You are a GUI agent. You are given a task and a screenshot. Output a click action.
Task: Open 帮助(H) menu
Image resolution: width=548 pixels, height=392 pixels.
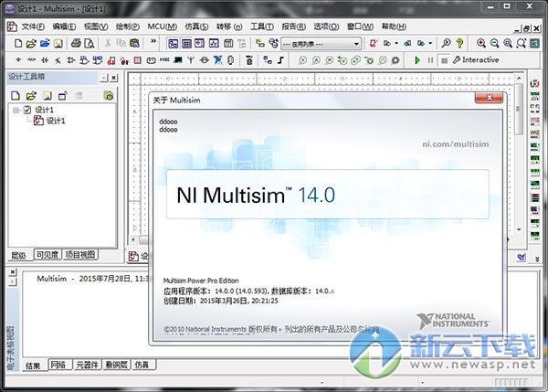[x=394, y=26]
